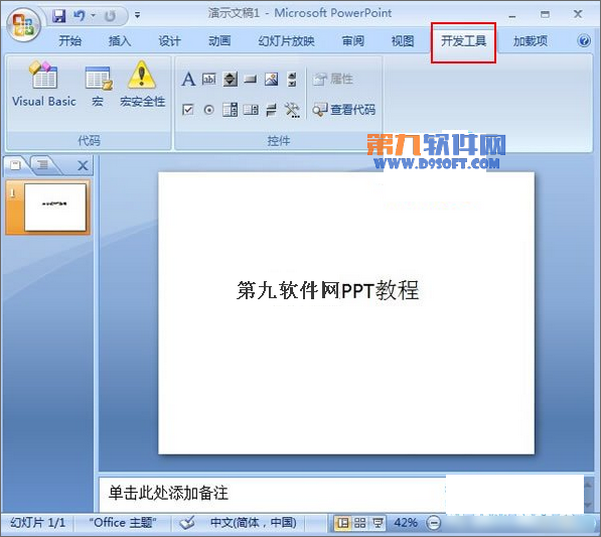Open 宏安全性 macro security settings
The image size is (601, 537).
coord(142,84)
